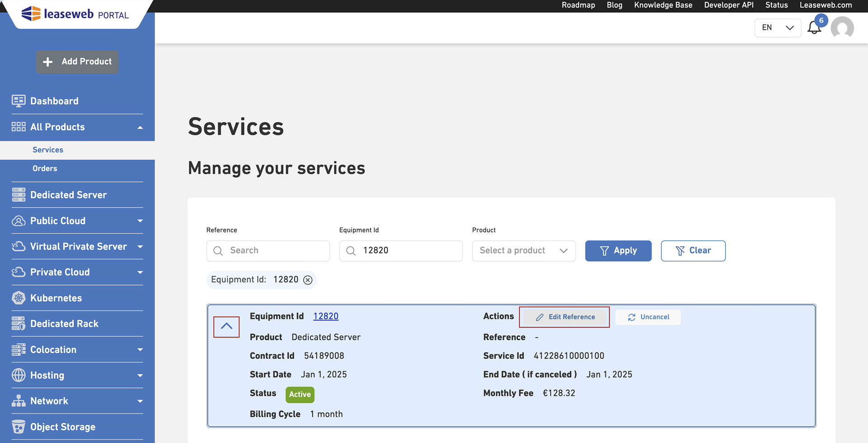Click the Virtual Private Server cloud icon
Image resolution: width=868 pixels, height=443 pixels.
tap(19, 246)
